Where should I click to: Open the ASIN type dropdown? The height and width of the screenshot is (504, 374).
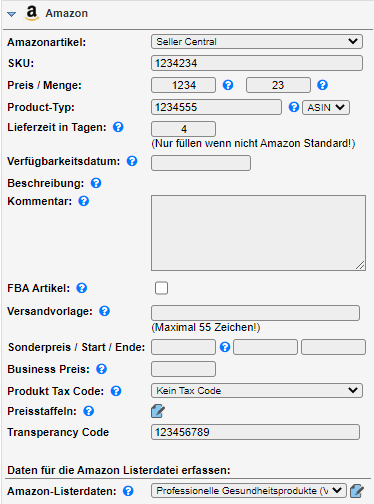(326, 108)
